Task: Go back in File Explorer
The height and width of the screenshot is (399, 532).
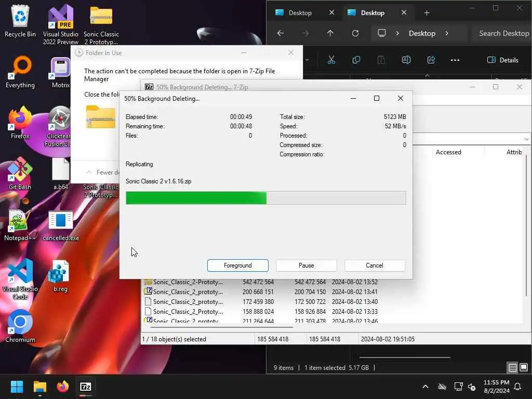Action: point(280,33)
